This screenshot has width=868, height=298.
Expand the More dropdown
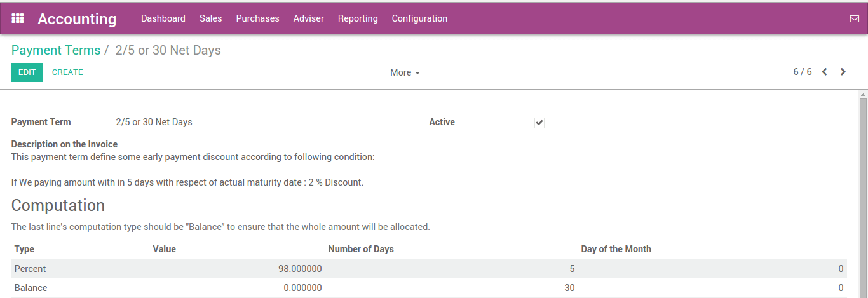tap(405, 72)
